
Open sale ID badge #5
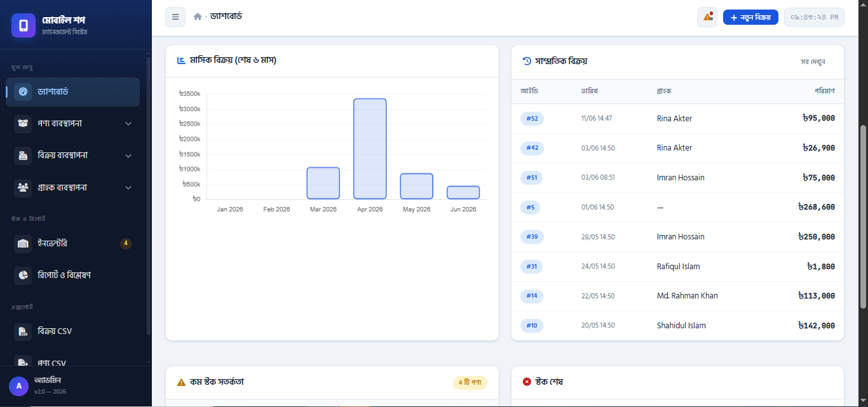[x=530, y=207]
